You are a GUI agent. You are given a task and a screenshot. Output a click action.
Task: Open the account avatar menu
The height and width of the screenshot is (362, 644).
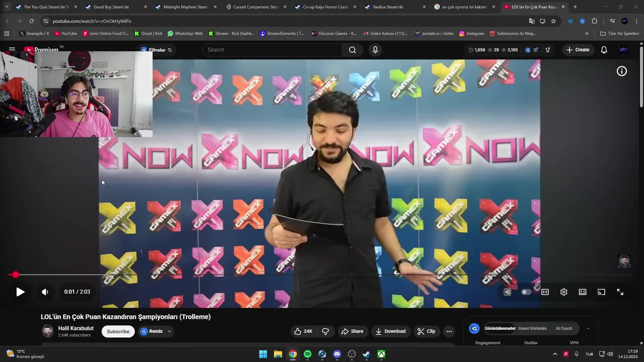point(623,50)
